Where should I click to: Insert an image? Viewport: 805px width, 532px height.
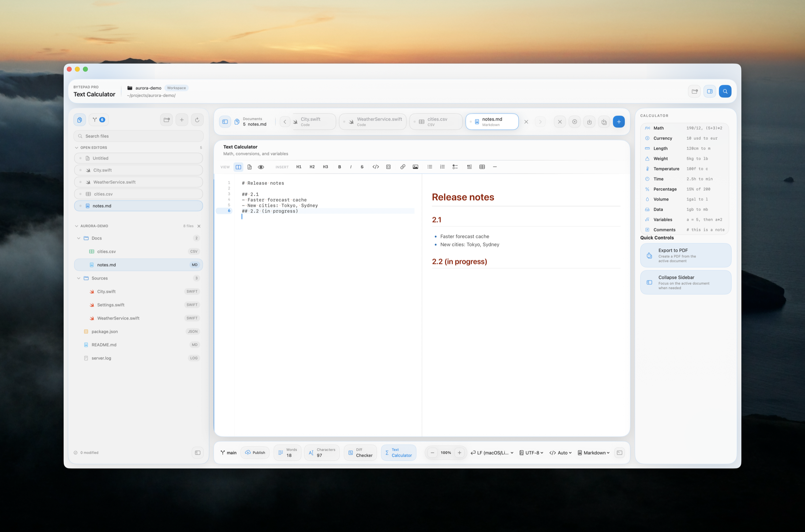click(416, 167)
